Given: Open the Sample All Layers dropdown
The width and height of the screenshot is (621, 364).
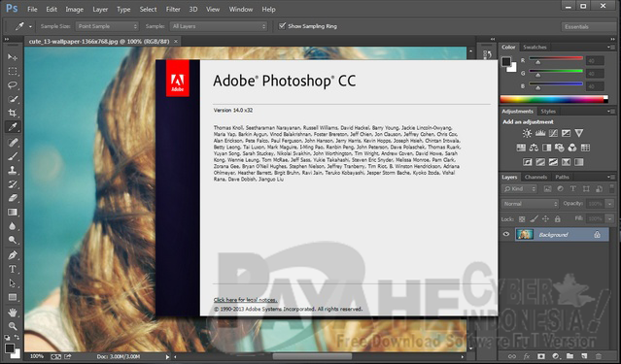Looking at the screenshot, I should pyautogui.click(x=219, y=26).
